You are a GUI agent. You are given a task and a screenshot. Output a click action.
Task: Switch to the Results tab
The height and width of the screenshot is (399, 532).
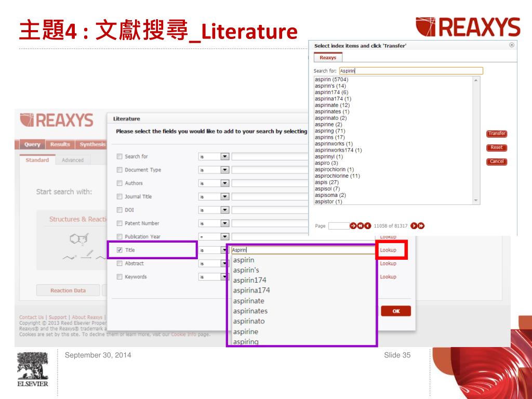pyautogui.click(x=60, y=144)
